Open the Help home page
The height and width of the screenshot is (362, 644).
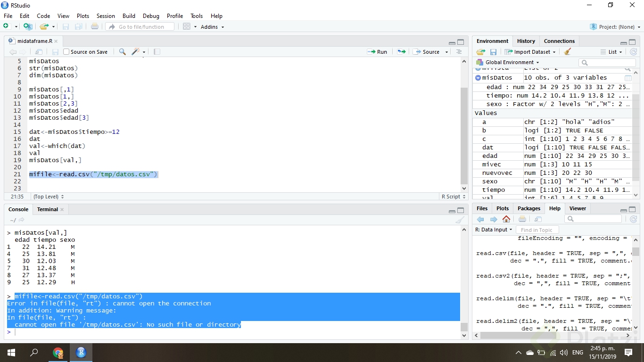point(506,219)
